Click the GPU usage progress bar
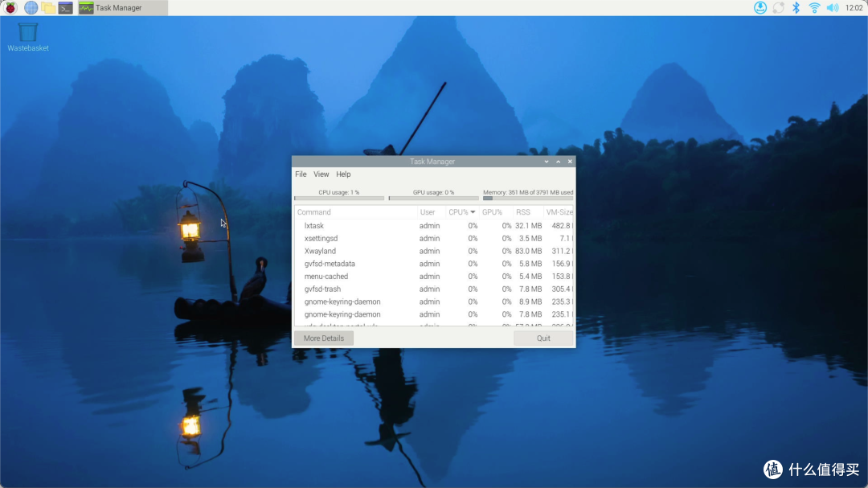Image resolution: width=868 pixels, height=488 pixels. pos(433,198)
